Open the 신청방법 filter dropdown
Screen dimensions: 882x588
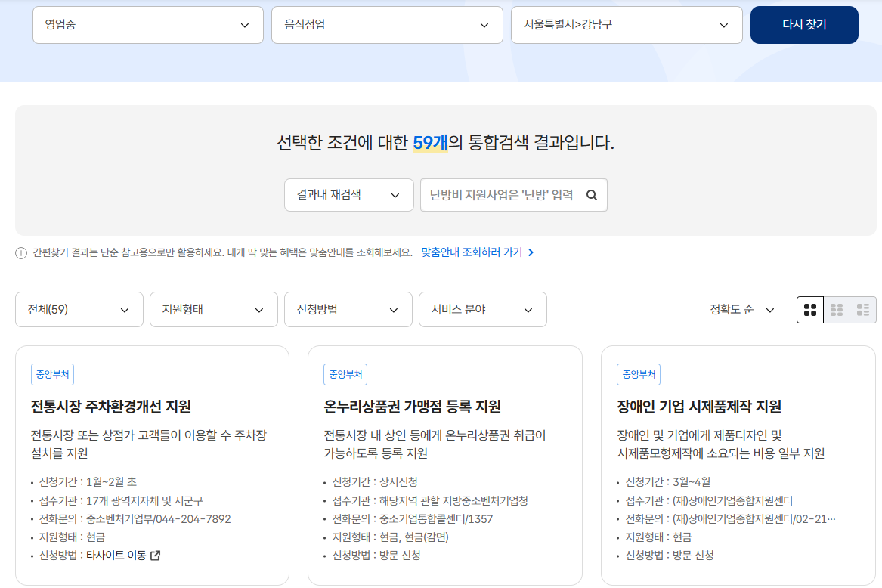[348, 309]
